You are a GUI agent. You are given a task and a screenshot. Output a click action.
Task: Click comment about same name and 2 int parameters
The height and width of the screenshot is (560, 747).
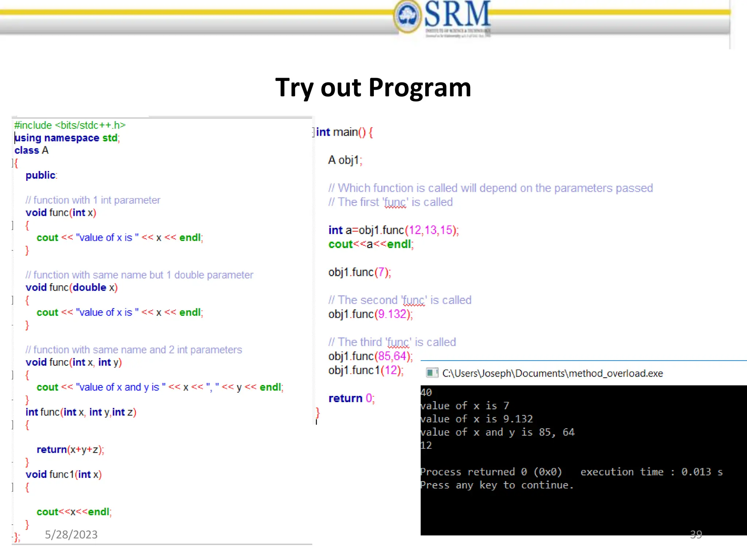pos(133,350)
